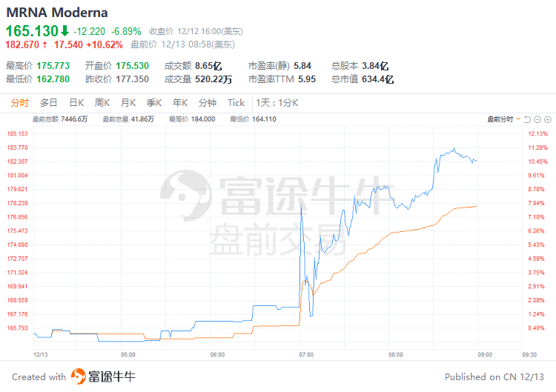Click the pre-market price 182.670
The image size is (556, 392).
click(x=22, y=44)
